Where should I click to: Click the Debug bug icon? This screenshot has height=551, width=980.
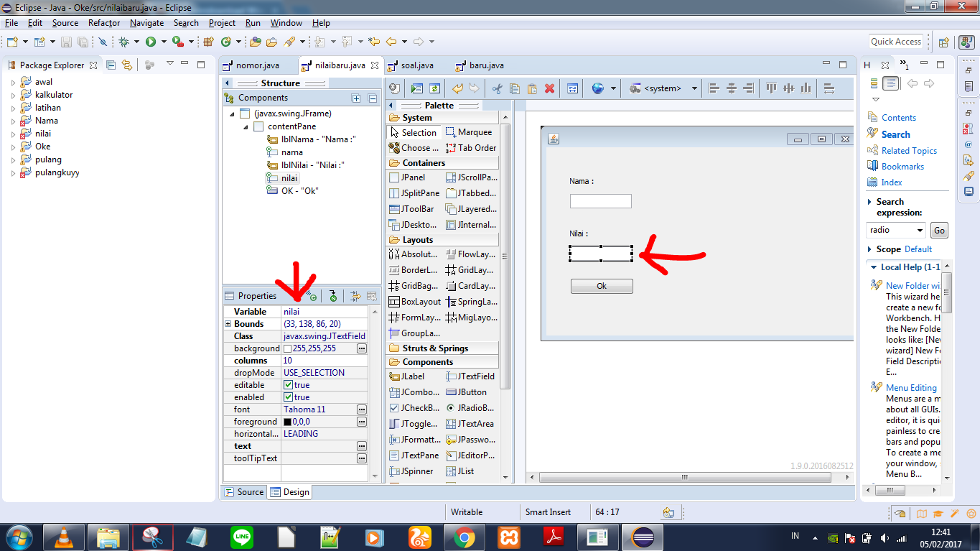coord(123,42)
